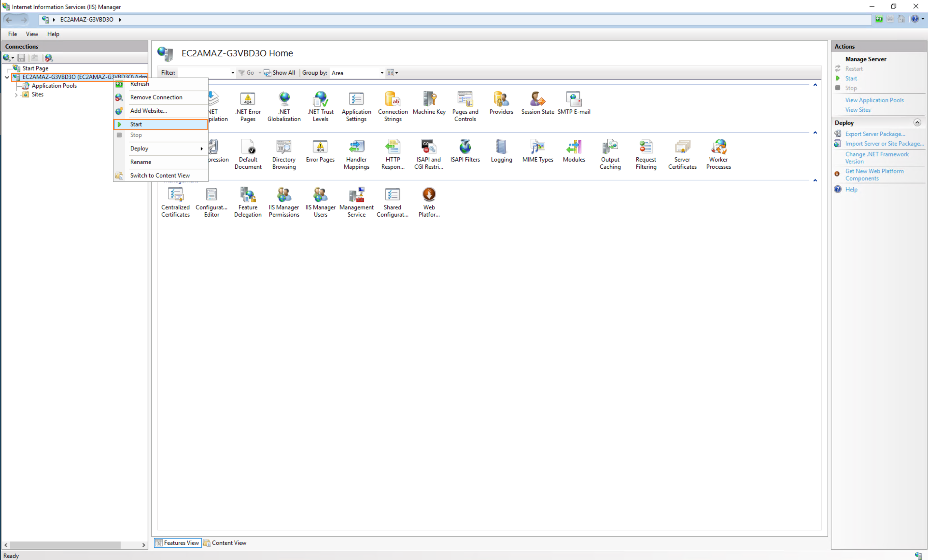Click the Save toolbar icon in Connections

coord(21,58)
